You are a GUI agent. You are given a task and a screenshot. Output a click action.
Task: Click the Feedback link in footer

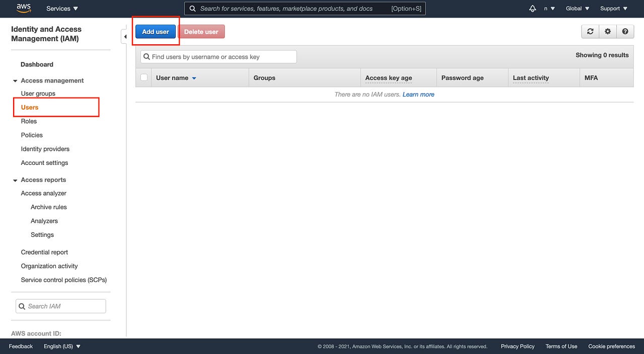pyautogui.click(x=21, y=346)
